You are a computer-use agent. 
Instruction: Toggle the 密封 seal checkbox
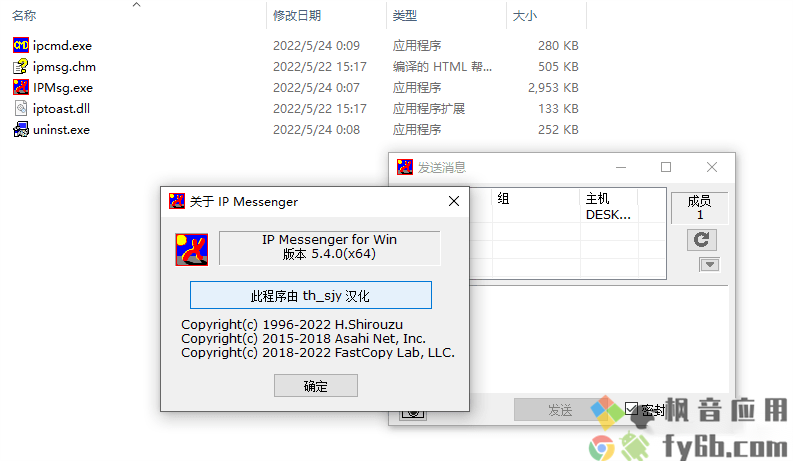631,408
